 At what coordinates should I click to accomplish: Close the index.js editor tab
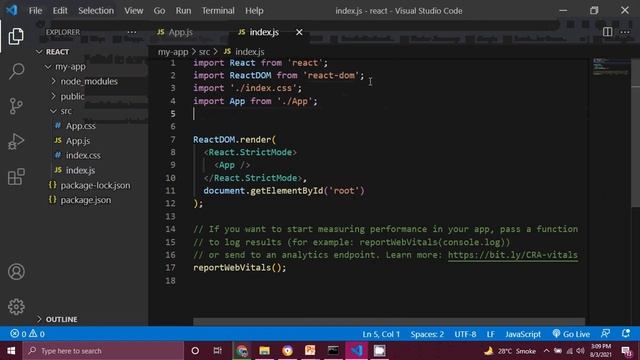coord(299,32)
